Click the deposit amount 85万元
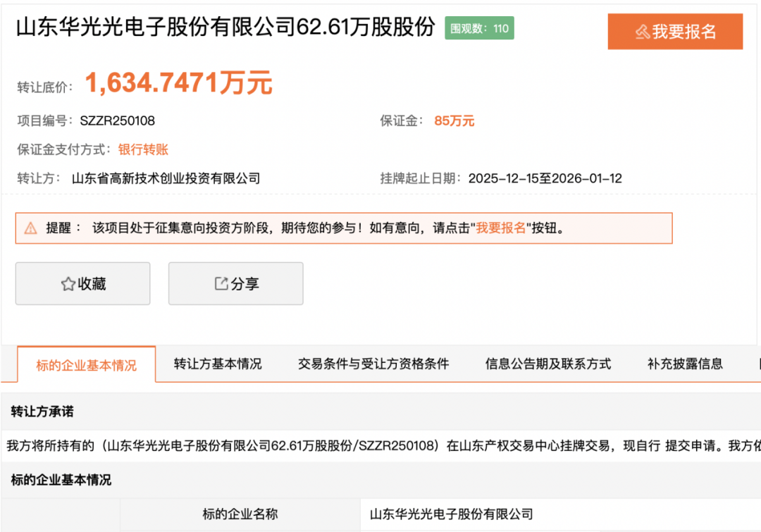Image resolution: width=761 pixels, height=532 pixels. point(454,120)
